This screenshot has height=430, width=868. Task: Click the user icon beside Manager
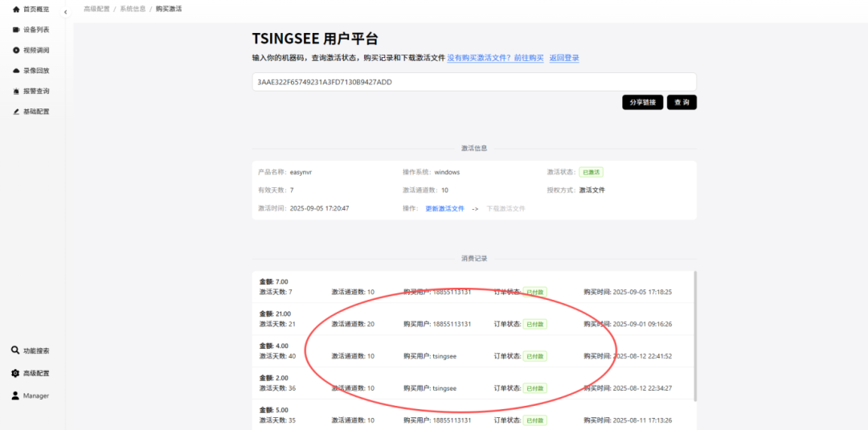pos(15,395)
